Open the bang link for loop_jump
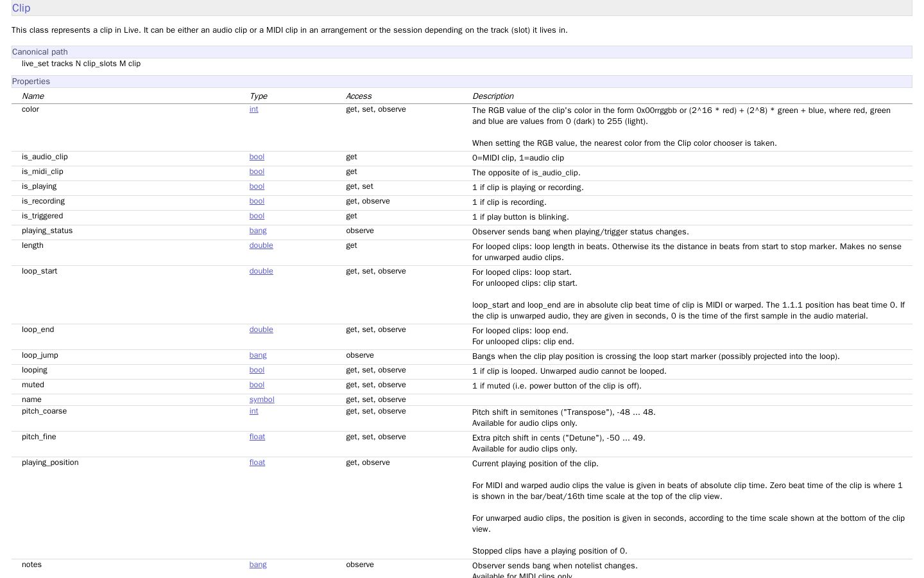 pos(258,355)
